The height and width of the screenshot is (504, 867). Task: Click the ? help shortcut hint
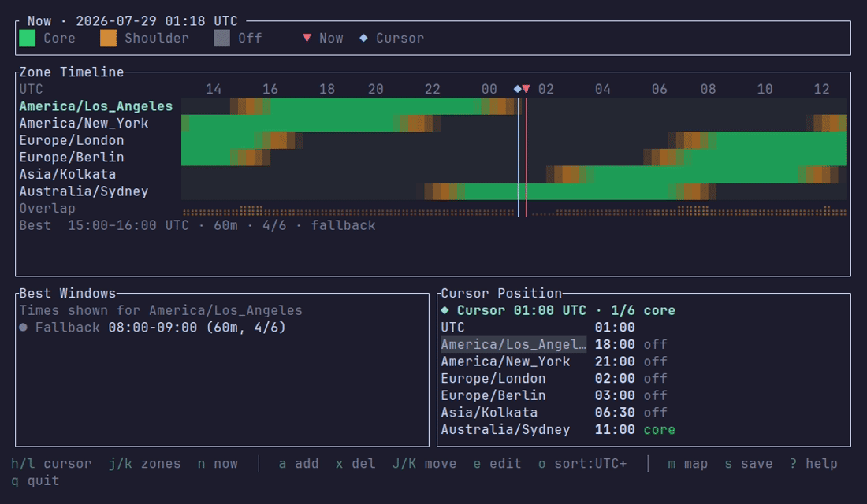(813, 464)
